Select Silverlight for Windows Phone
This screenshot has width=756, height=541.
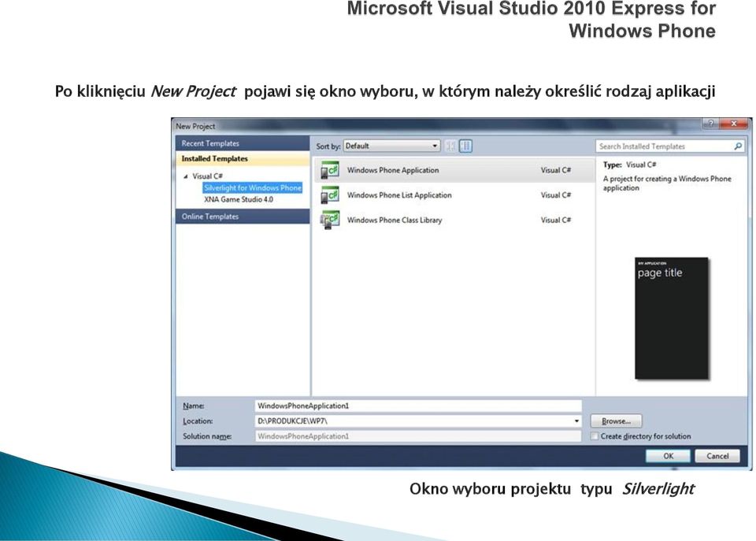pos(253,187)
